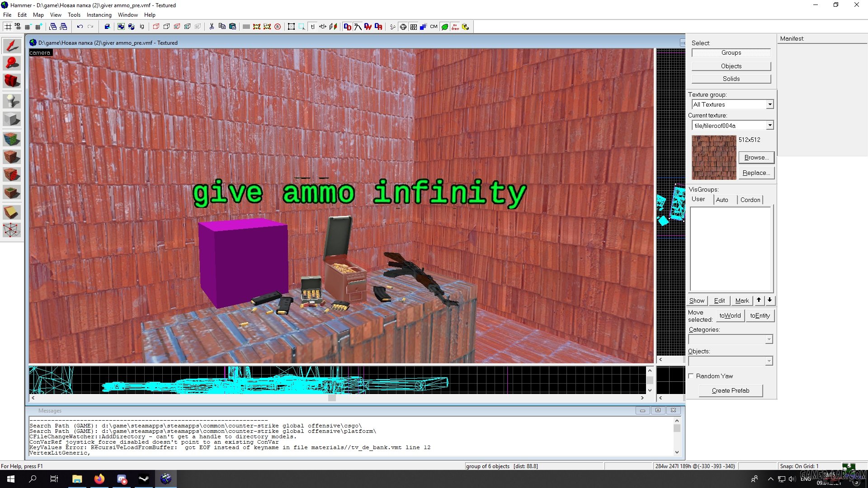This screenshot has height=488, width=868.
Task: Click the Carve tool icon
Action: click(x=107, y=27)
